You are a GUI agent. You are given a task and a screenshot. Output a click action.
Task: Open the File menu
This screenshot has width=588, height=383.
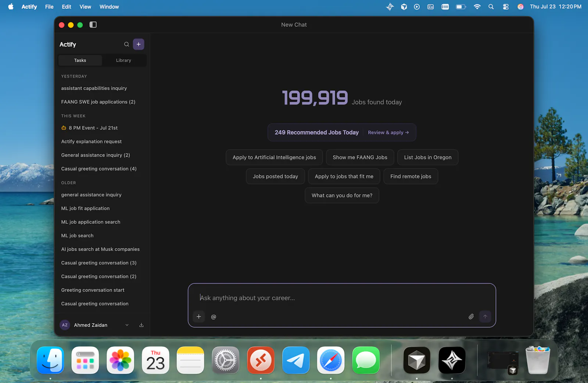pos(49,7)
